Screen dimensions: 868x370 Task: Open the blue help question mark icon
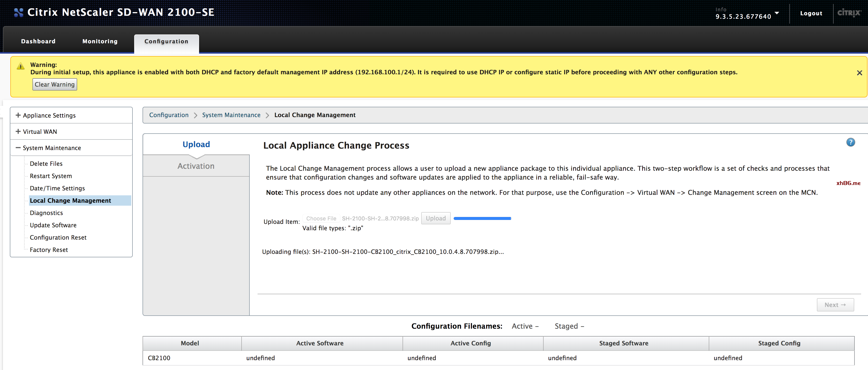851,142
